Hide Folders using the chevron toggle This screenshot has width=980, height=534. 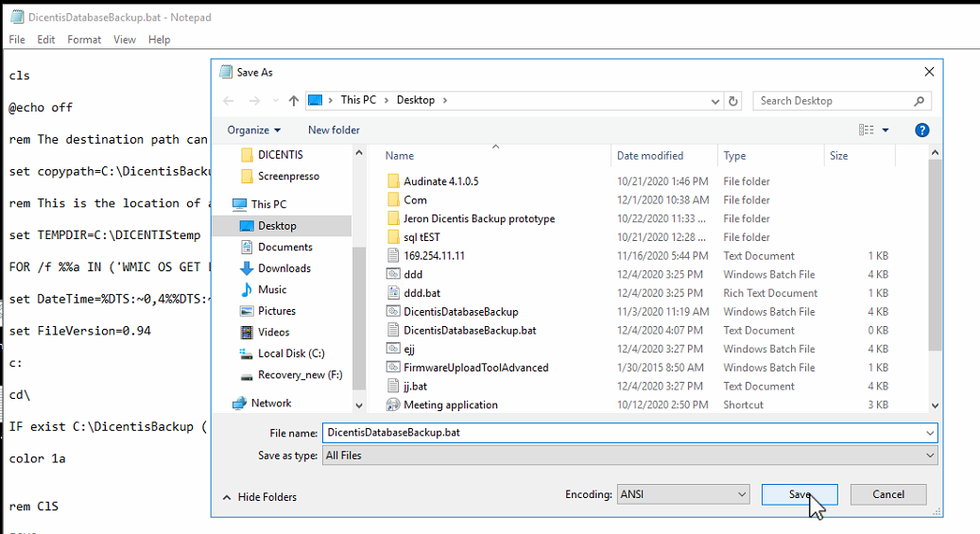tap(227, 497)
